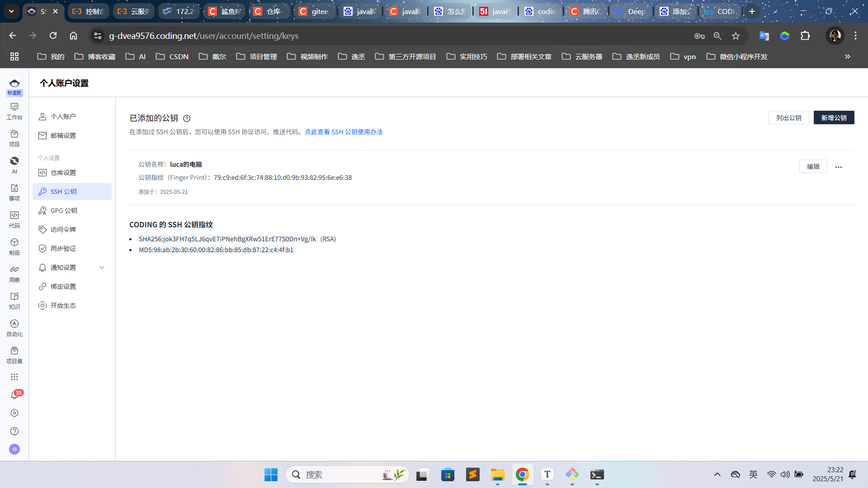Open the 制品 artifacts sidebar icon

click(14, 246)
